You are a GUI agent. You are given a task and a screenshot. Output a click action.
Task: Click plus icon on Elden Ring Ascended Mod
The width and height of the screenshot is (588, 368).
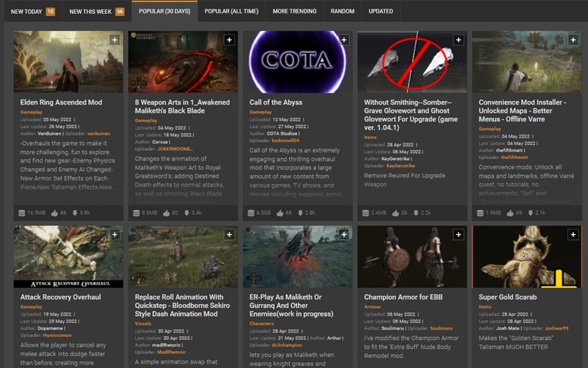pyautogui.click(x=115, y=40)
